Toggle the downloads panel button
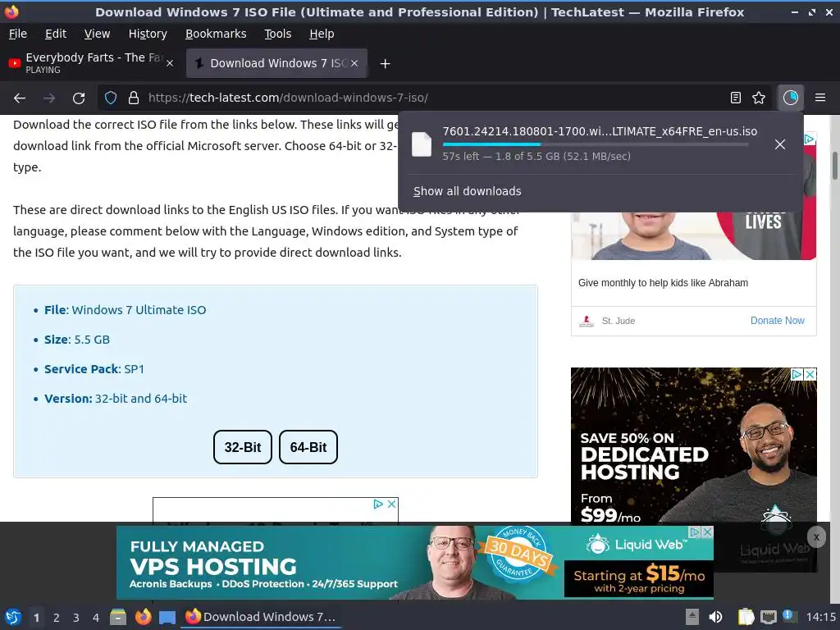This screenshot has width=840, height=630. (x=790, y=98)
